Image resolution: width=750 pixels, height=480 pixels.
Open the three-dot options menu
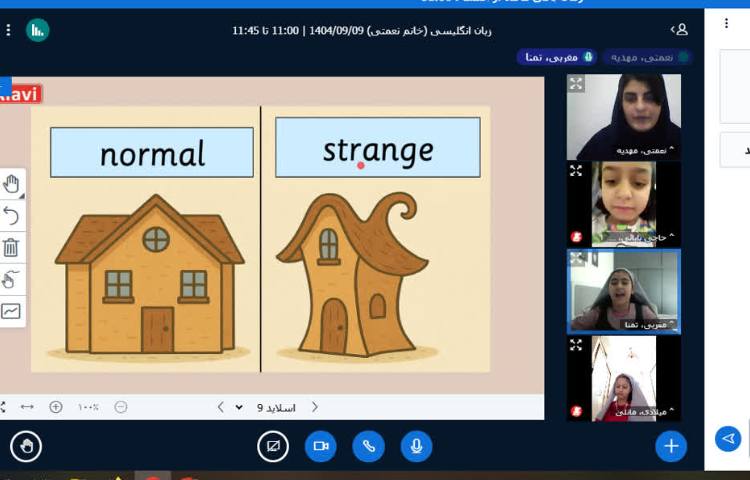[x=9, y=30]
